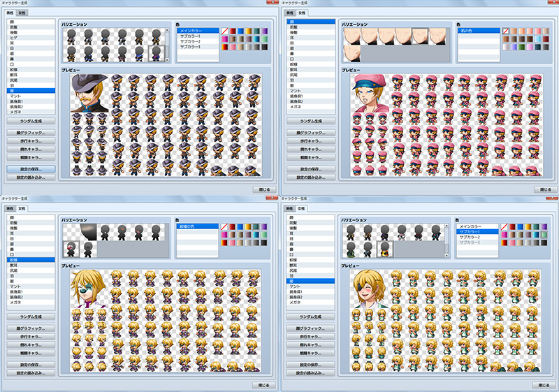Choose black gradient marking variation, sunglasses window
The image size is (559, 392).
coord(88,233)
